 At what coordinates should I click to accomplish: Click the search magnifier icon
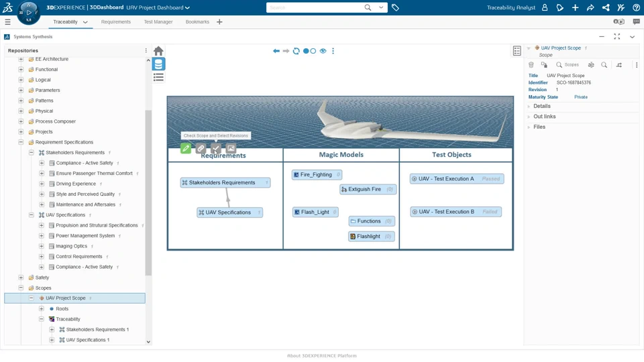click(368, 7)
